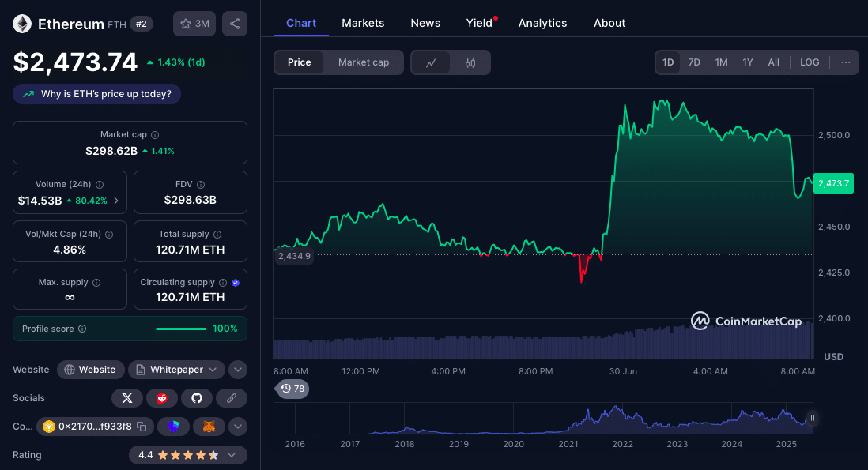Set chart range to 1Y

[748, 62]
